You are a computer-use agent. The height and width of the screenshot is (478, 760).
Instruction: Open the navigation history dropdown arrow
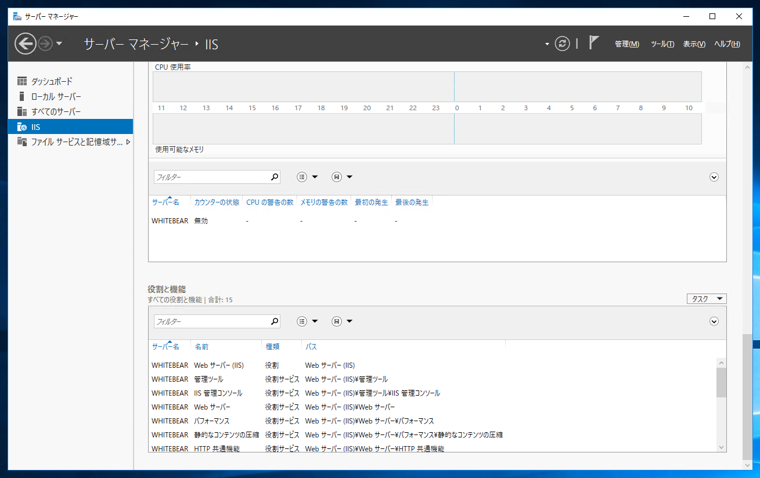click(59, 44)
